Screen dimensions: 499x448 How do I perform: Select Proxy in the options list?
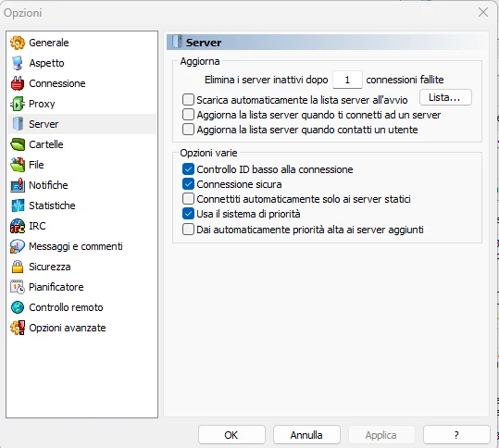[x=81, y=104]
